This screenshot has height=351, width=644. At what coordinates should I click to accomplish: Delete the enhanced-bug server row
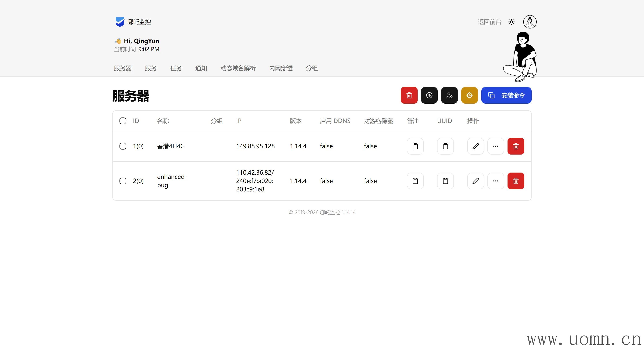pyautogui.click(x=515, y=181)
